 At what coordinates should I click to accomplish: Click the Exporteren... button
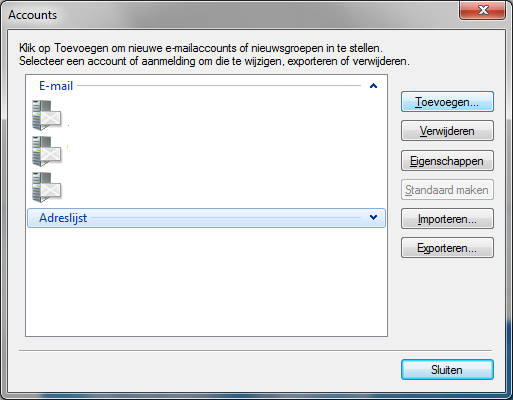(x=447, y=248)
